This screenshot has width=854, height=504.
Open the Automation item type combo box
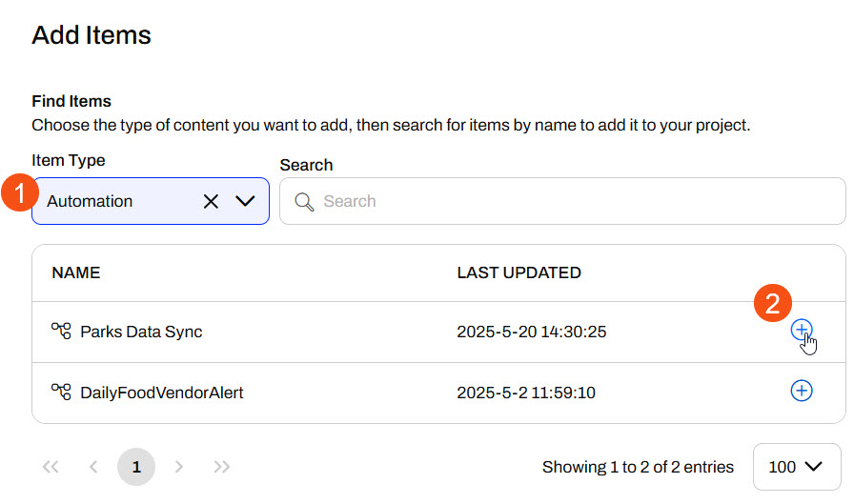pyautogui.click(x=151, y=201)
